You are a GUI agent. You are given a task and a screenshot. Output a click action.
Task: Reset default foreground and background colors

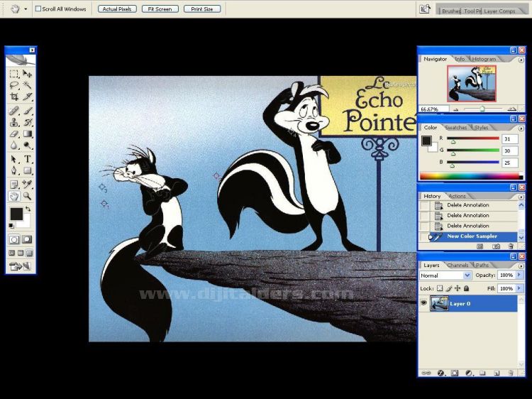click(11, 226)
